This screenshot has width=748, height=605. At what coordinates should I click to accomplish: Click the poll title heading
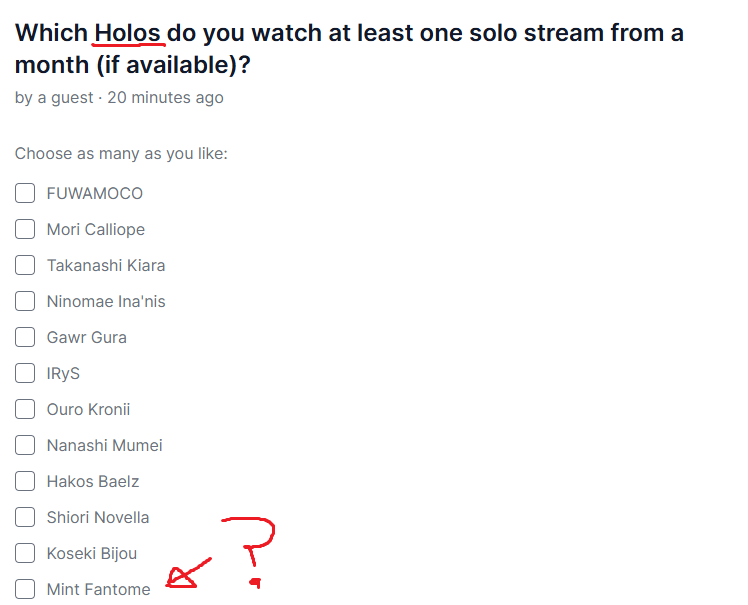(x=349, y=49)
